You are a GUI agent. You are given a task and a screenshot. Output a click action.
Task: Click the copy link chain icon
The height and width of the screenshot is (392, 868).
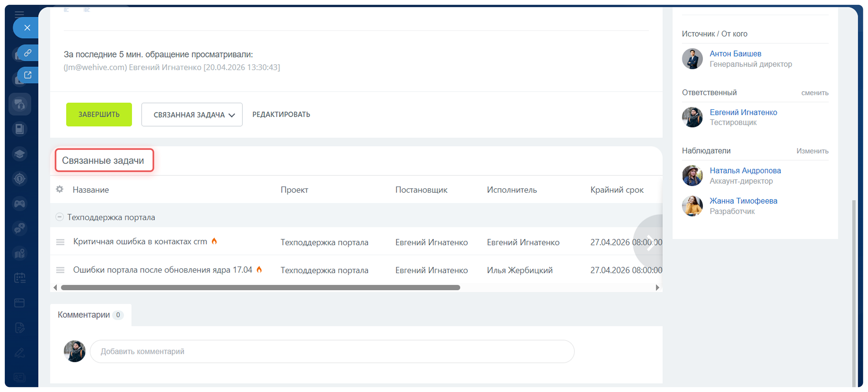point(28,53)
